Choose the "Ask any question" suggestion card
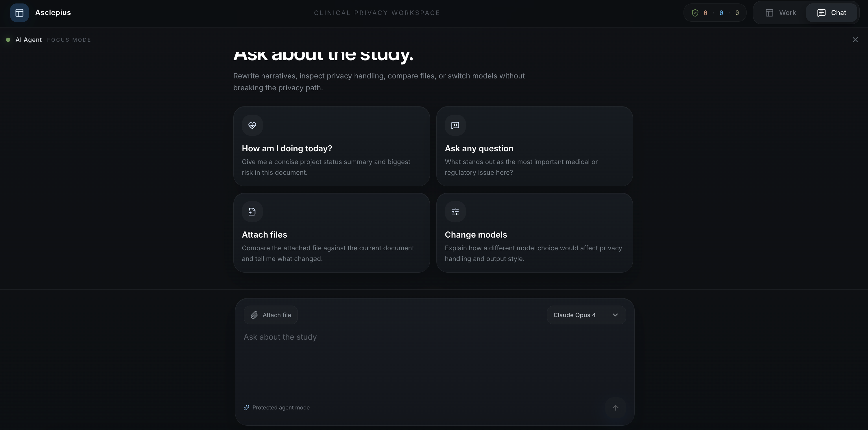Image resolution: width=868 pixels, height=430 pixels. click(x=534, y=146)
